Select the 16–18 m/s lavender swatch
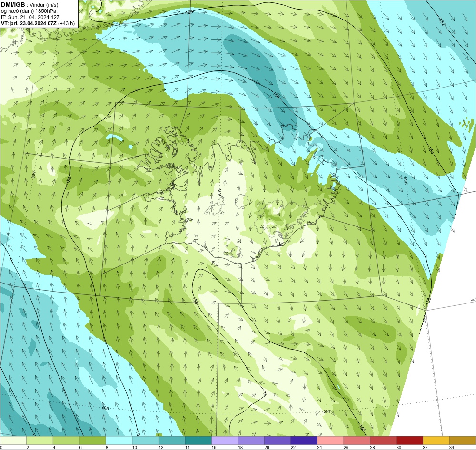476x450 pixels. 225,440
